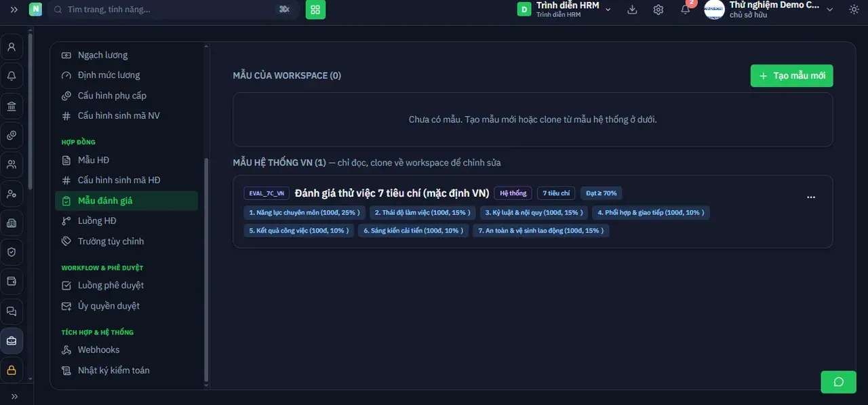Click the person icon in the left rail
868x405 pixels.
(x=12, y=47)
